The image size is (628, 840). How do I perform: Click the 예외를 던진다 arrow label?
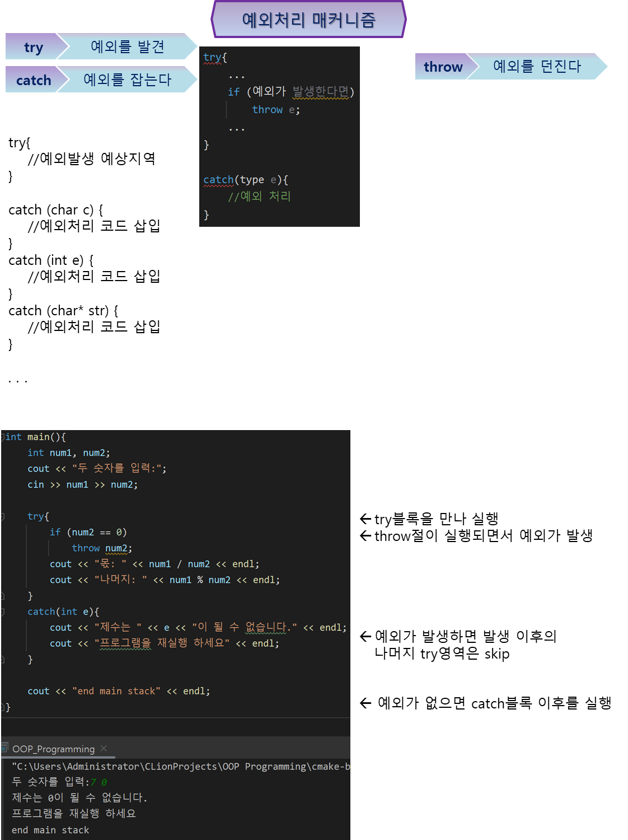[x=537, y=66]
